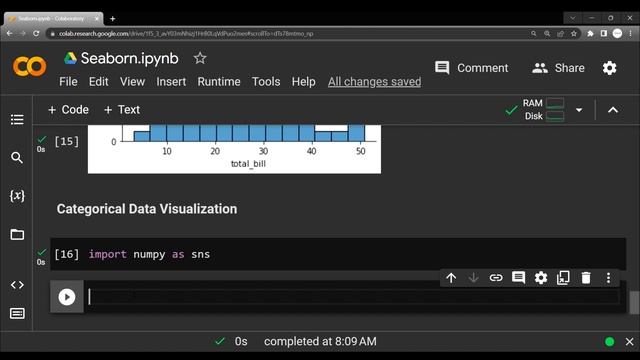Open the cell editor settings gear

tap(541, 278)
